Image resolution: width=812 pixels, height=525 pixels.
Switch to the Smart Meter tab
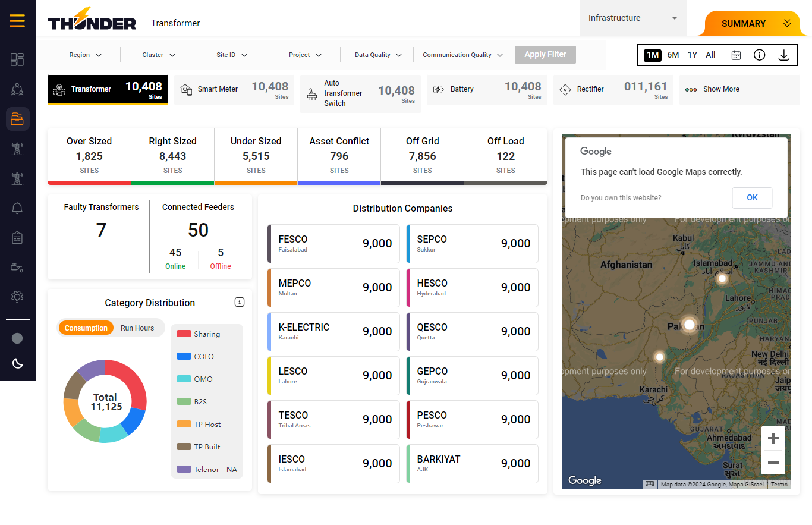tap(234, 90)
